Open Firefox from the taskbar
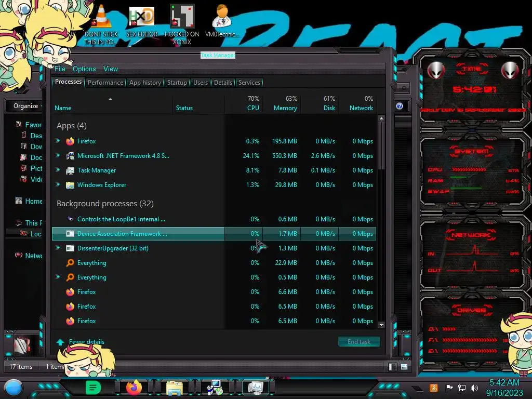532x399 pixels. (x=134, y=388)
